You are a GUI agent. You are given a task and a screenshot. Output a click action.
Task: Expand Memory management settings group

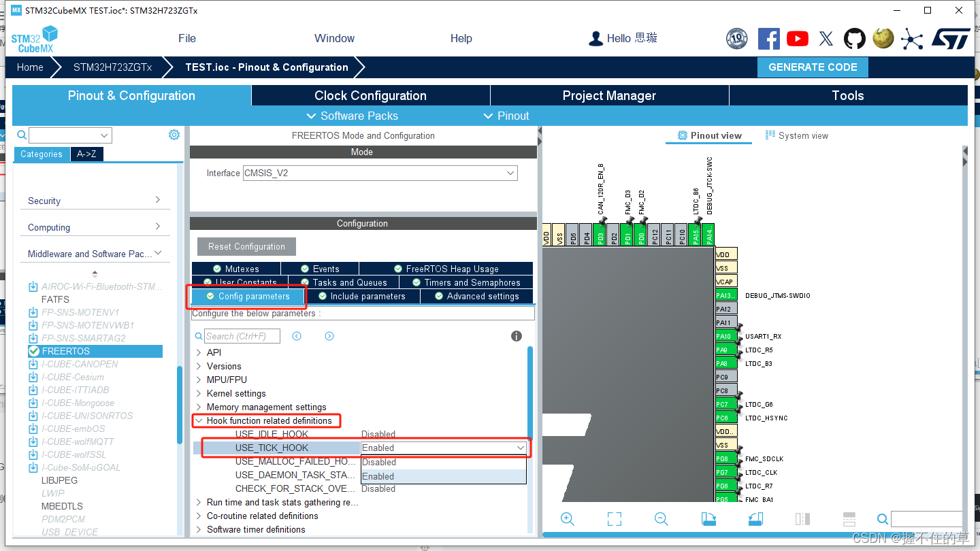[199, 407]
